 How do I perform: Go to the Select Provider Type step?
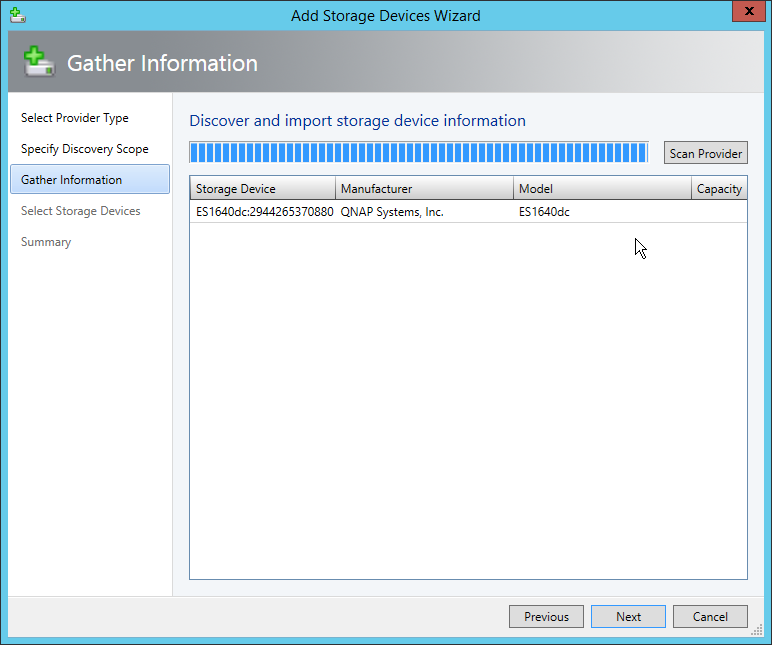pyautogui.click(x=75, y=118)
